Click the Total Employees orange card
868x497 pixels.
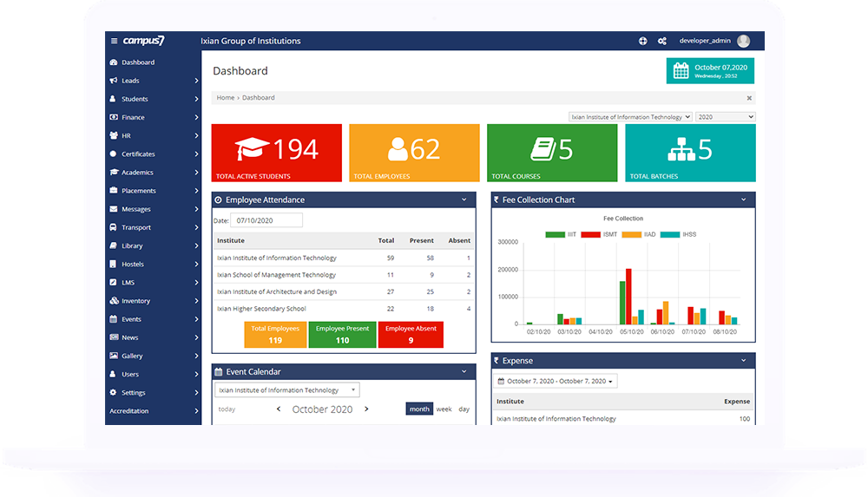(414, 153)
